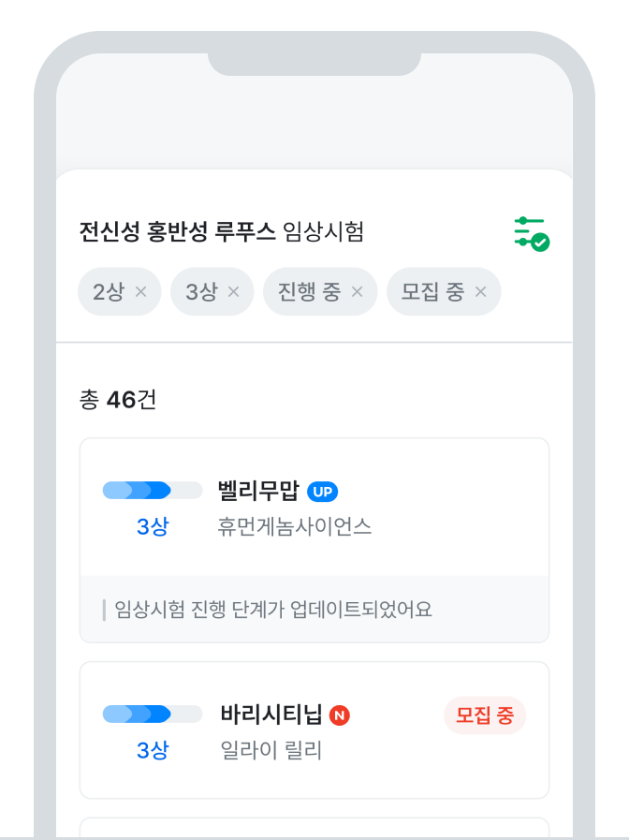Viewport: 629px width, 840px height.
Task: Select the 모집 중 filter chip
Action: [444, 291]
